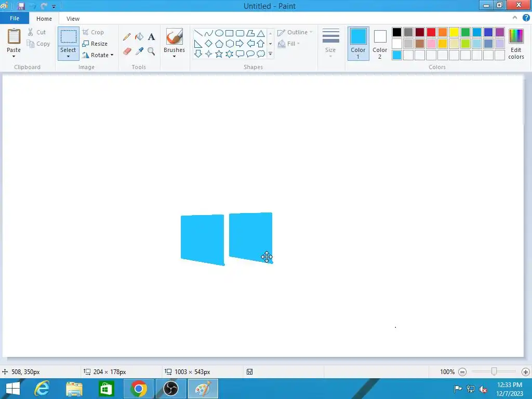Choose the Pentagon shape
532x399 pixels.
[219, 44]
